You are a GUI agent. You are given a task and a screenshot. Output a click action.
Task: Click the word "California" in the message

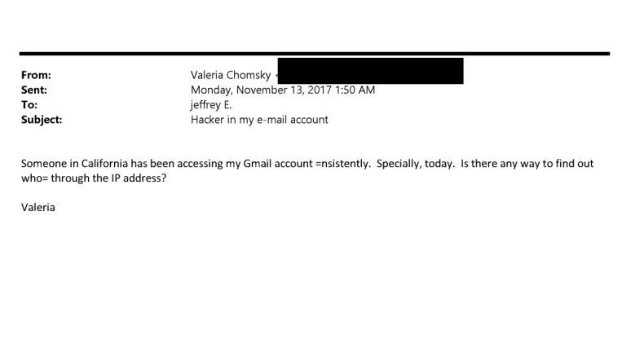(x=99, y=163)
